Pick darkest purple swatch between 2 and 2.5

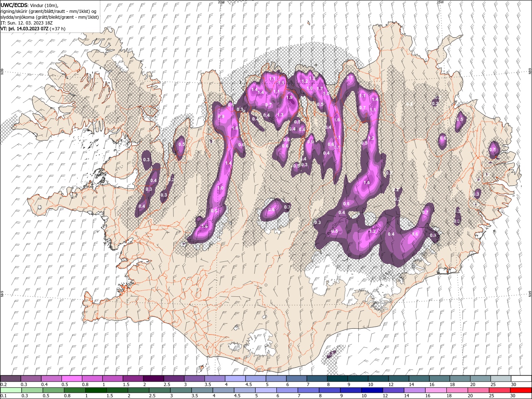153,379
